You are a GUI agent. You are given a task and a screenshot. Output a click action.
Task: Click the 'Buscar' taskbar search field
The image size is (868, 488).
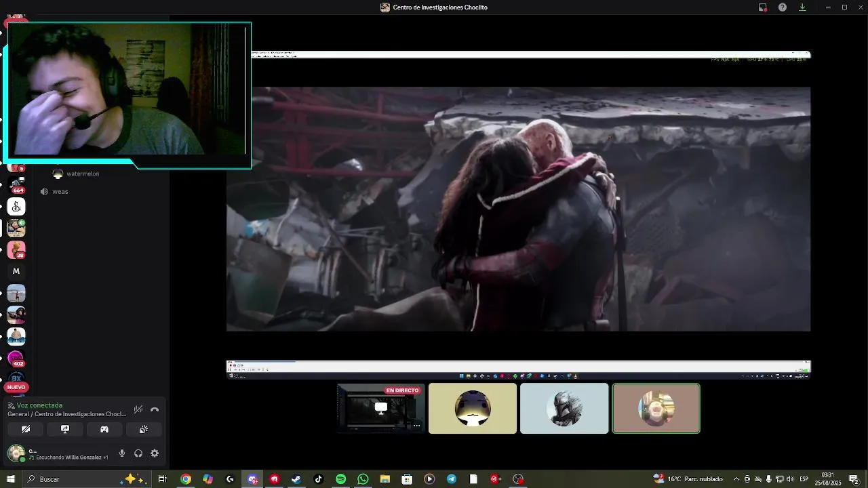point(86,479)
